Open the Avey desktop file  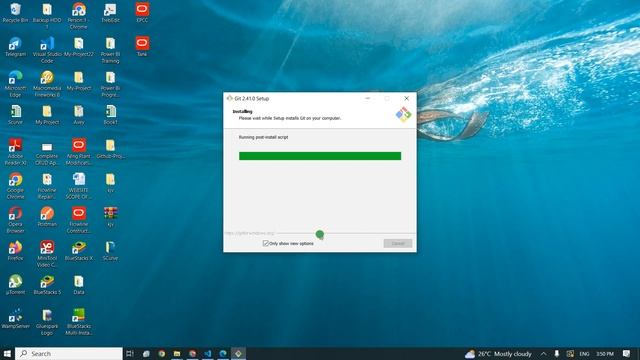coord(79,115)
